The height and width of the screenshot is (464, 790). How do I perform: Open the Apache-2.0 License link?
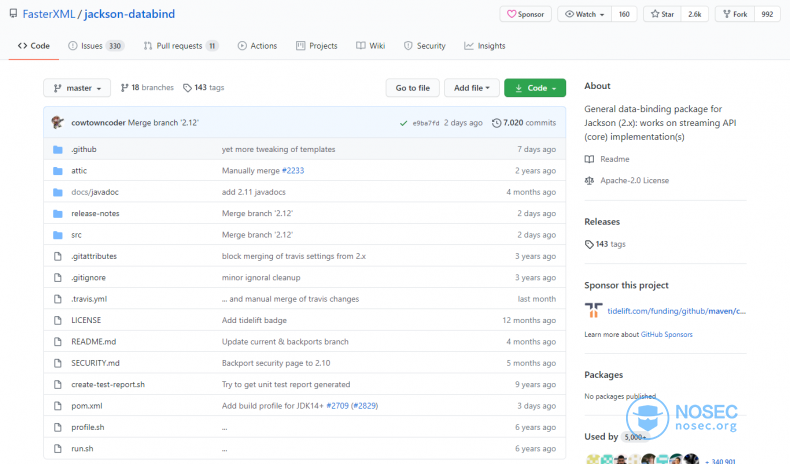coord(634,180)
